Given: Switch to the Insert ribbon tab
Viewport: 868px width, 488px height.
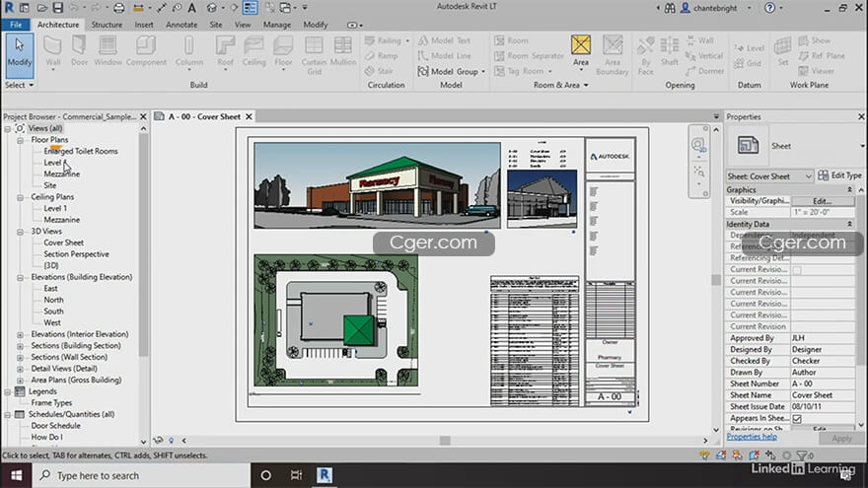Looking at the screenshot, I should [144, 25].
